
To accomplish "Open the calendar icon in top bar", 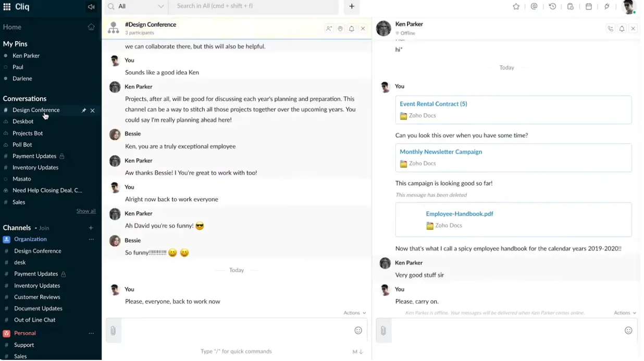I will pos(589,7).
